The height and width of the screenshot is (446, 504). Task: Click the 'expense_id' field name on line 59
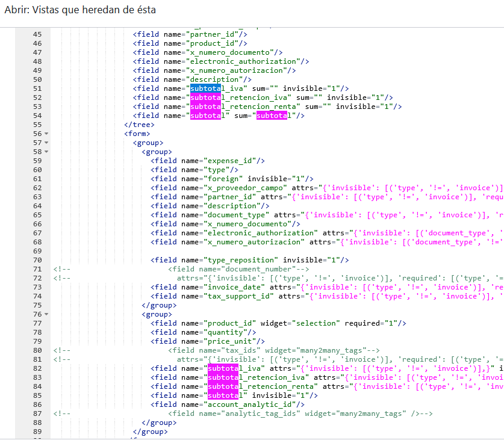pos(231,161)
